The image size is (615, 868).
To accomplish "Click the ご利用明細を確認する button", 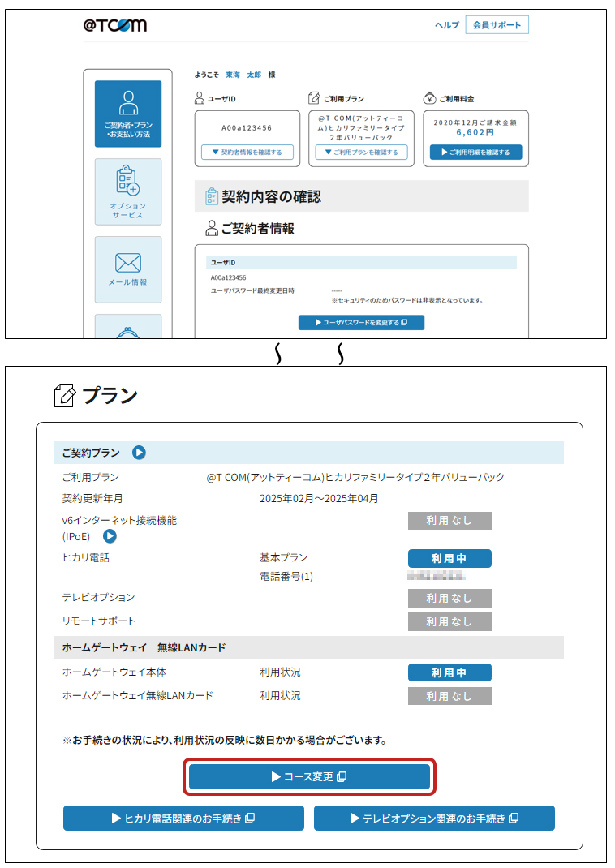I will [x=475, y=153].
